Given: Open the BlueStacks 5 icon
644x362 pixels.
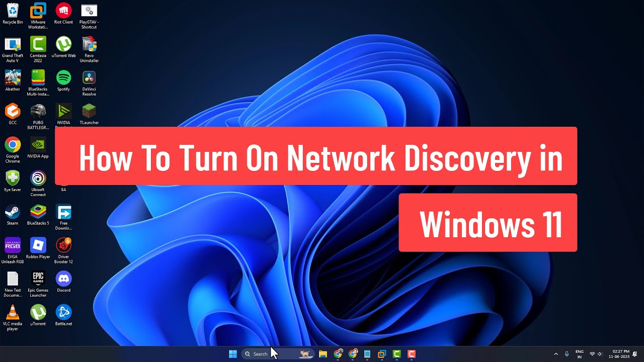Looking at the screenshot, I should click(38, 215).
